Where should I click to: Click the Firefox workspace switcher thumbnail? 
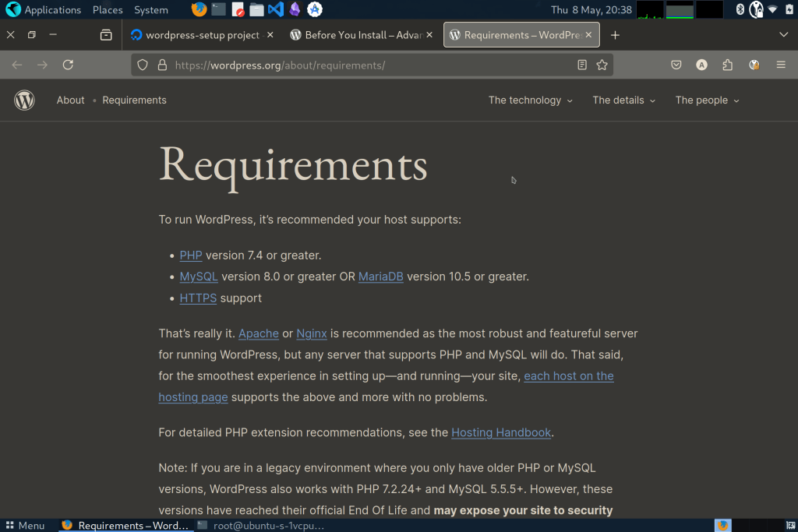[722, 526]
